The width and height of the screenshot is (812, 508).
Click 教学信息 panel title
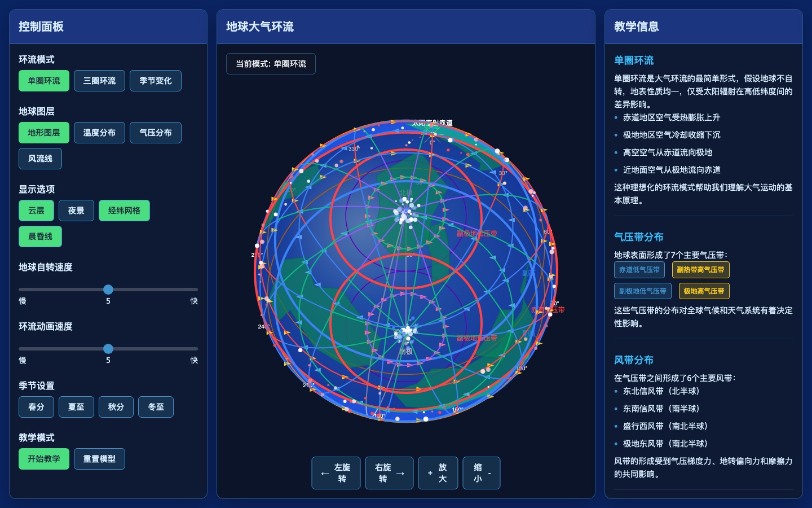[x=637, y=27]
